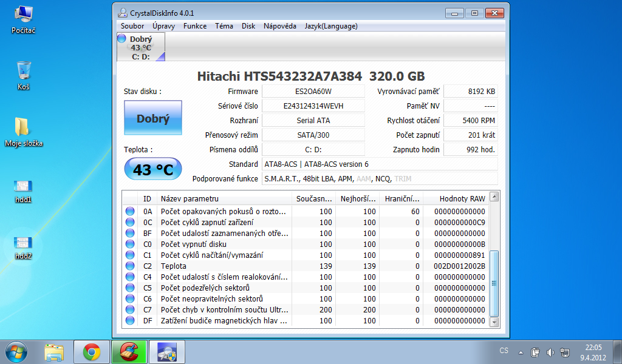Viewport: 622px width, 364px height.
Task: Select the Počet podezřelých sektorů row
Action: [306, 288]
